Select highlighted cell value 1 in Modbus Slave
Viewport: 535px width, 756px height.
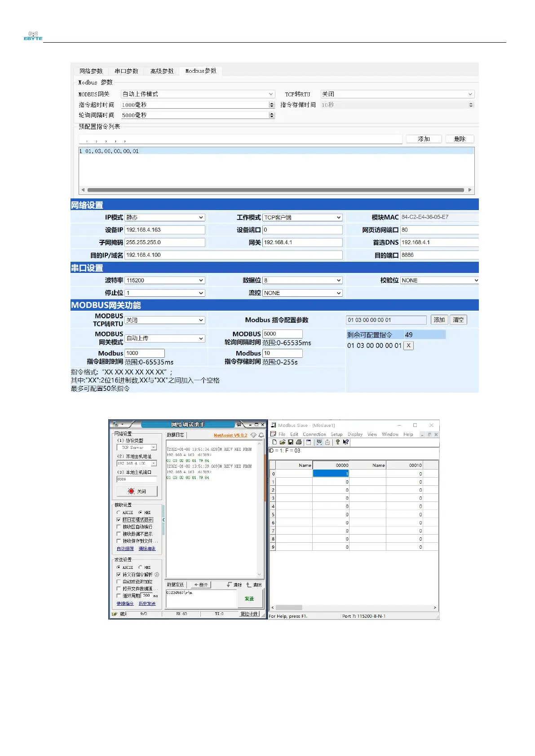pyautogui.click(x=331, y=474)
